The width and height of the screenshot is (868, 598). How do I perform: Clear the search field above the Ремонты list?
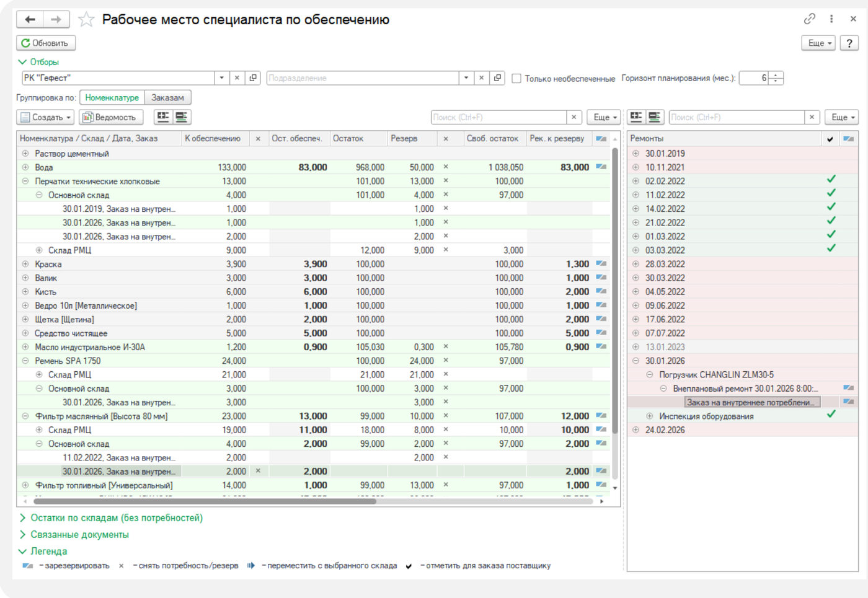pyautogui.click(x=812, y=117)
